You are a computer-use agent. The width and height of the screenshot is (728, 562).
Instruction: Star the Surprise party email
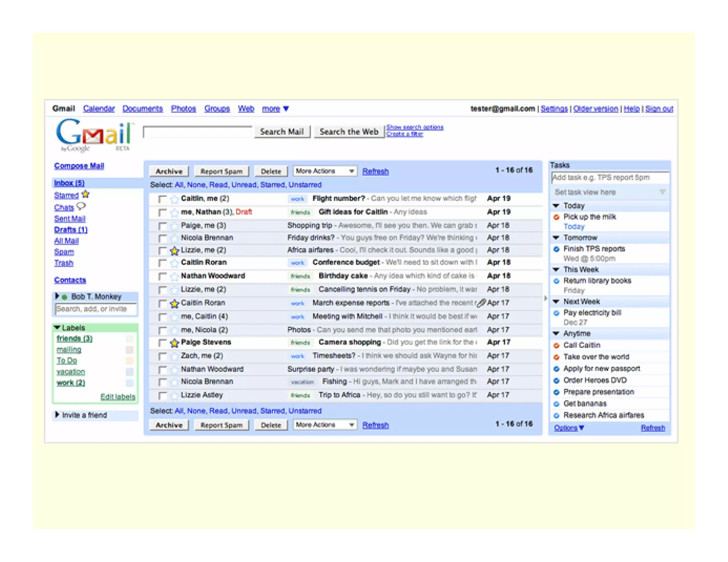pyautogui.click(x=174, y=370)
